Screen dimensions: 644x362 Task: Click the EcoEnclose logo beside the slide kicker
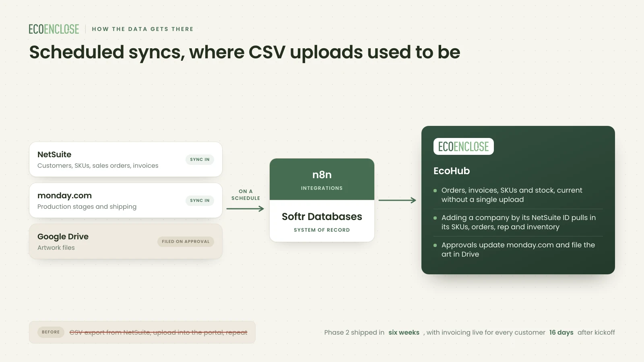(x=54, y=29)
